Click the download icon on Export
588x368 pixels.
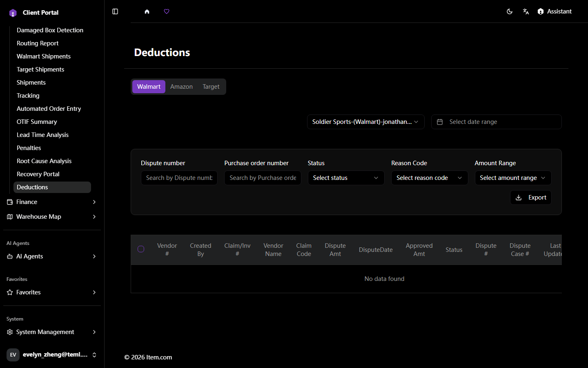click(x=519, y=197)
